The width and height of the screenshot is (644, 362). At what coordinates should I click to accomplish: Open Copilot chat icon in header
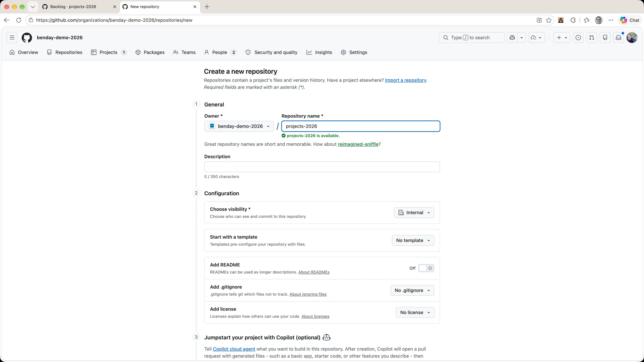[x=512, y=37]
